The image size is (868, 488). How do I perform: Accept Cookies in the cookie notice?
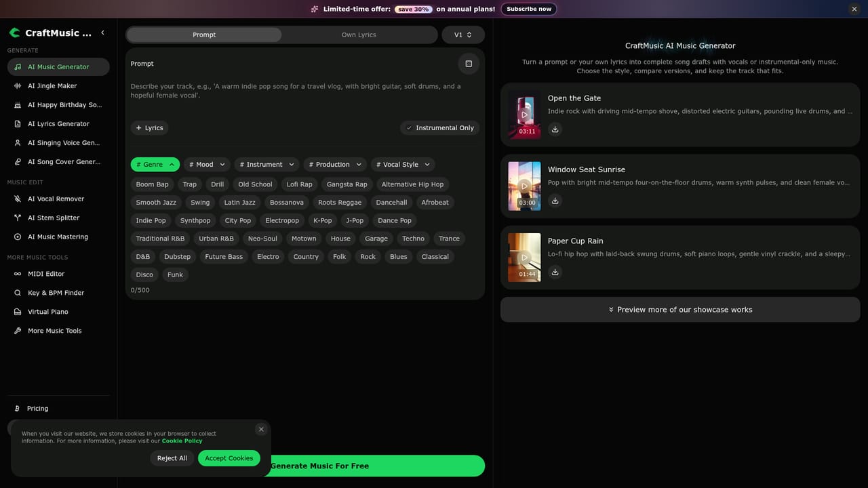pos(229,458)
